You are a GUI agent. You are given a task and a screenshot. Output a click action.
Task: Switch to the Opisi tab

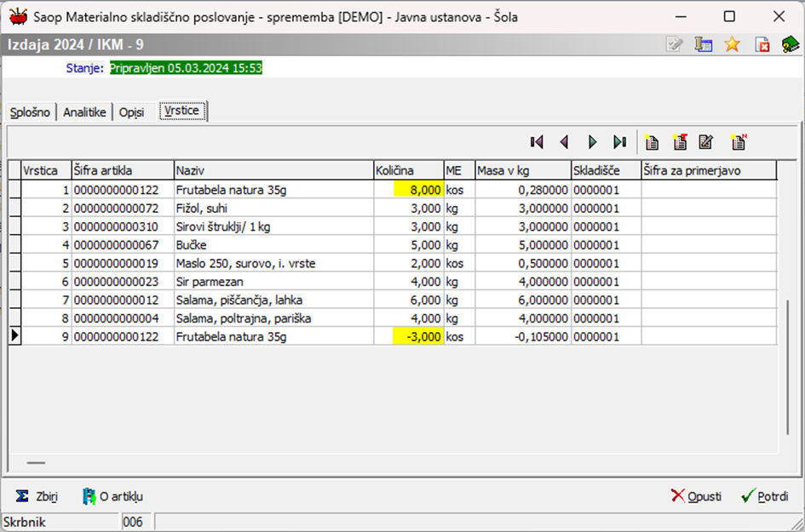click(131, 112)
